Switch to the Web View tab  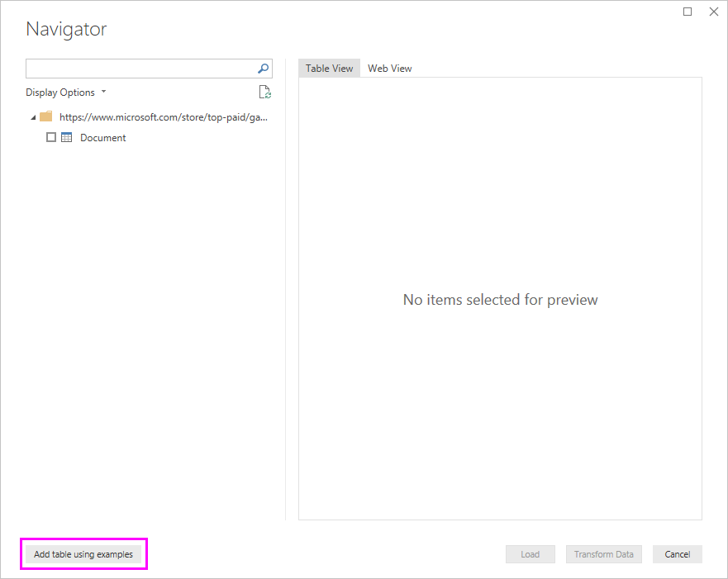coord(389,68)
